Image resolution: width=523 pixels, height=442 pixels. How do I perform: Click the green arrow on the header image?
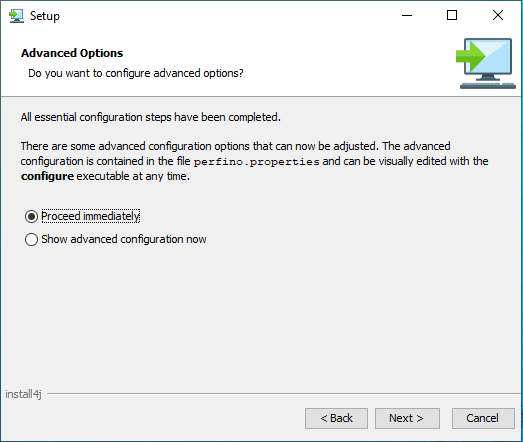pyautogui.click(x=471, y=56)
